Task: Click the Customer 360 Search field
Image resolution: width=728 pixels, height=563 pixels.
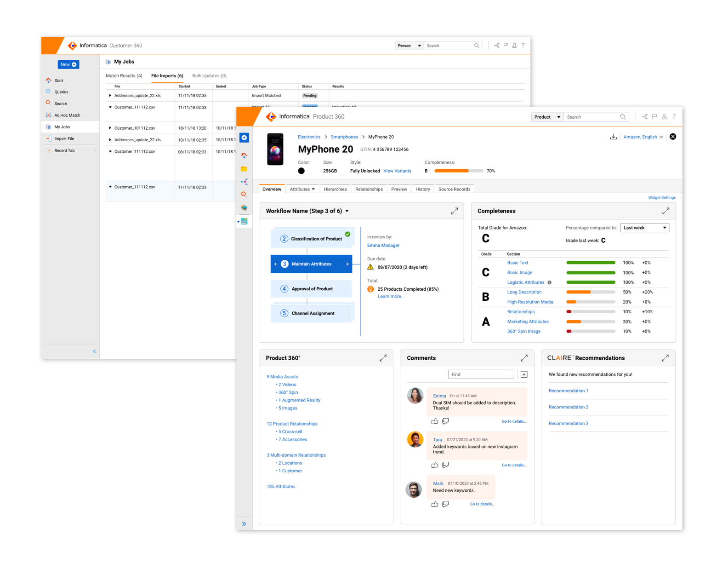Action: (x=453, y=46)
